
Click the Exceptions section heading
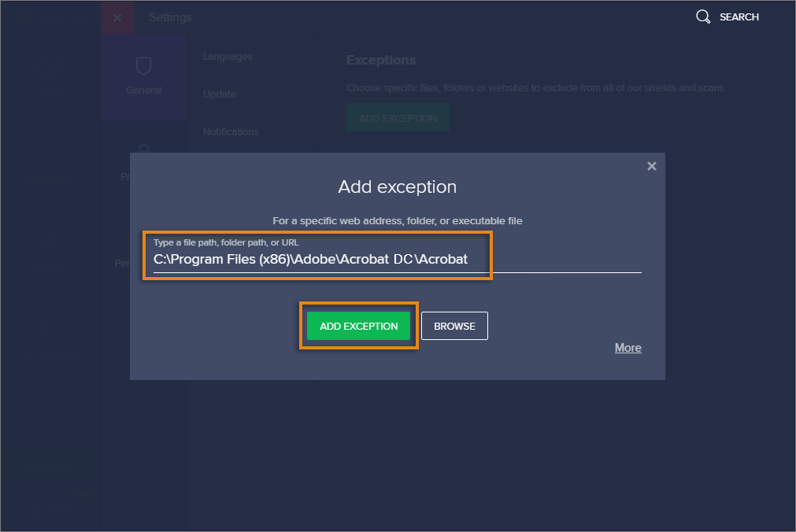(x=381, y=61)
